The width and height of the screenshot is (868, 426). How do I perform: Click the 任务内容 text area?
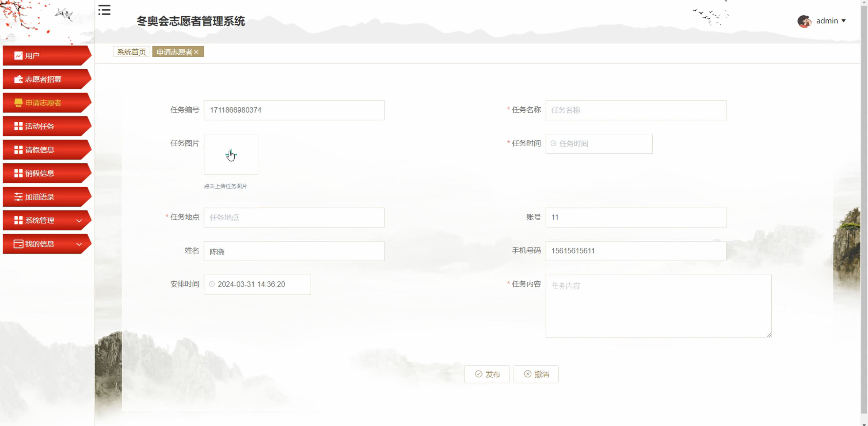pyautogui.click(x=658, y=306)
